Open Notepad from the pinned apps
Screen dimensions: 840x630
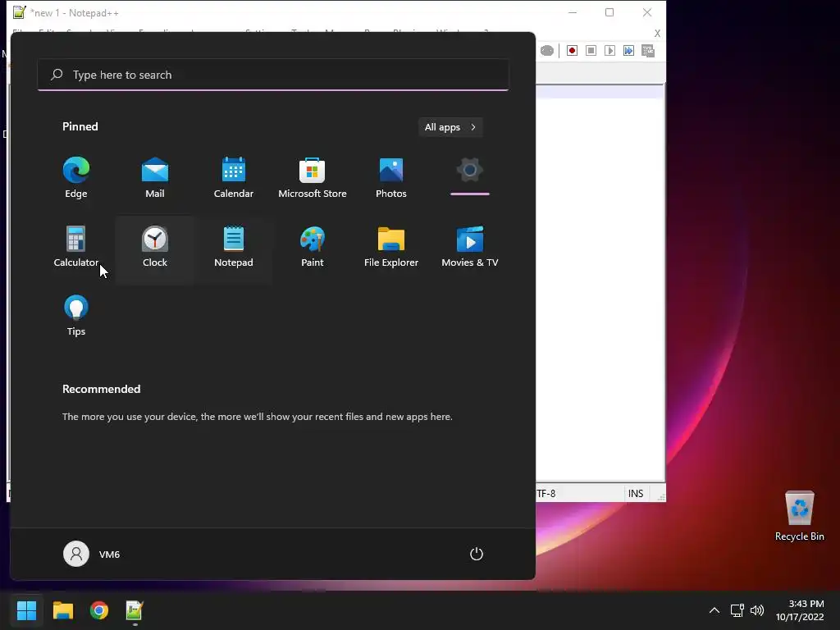tap(234, 247)
